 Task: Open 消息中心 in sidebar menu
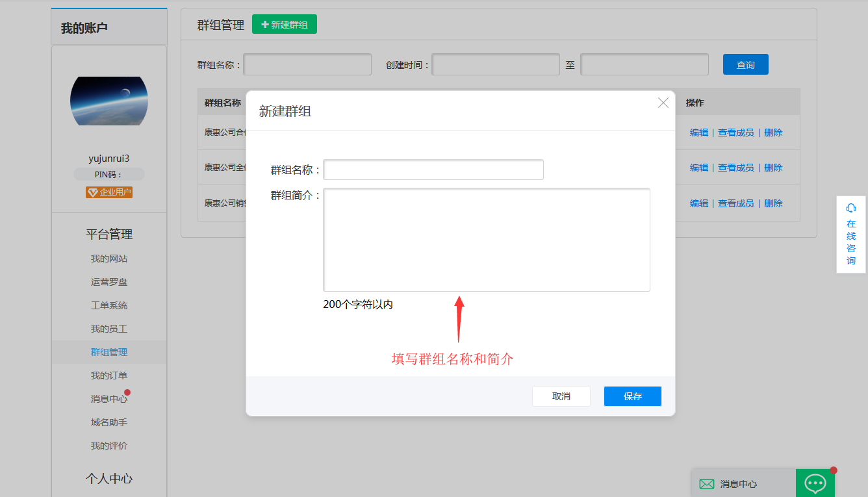(x=109, y=399)
